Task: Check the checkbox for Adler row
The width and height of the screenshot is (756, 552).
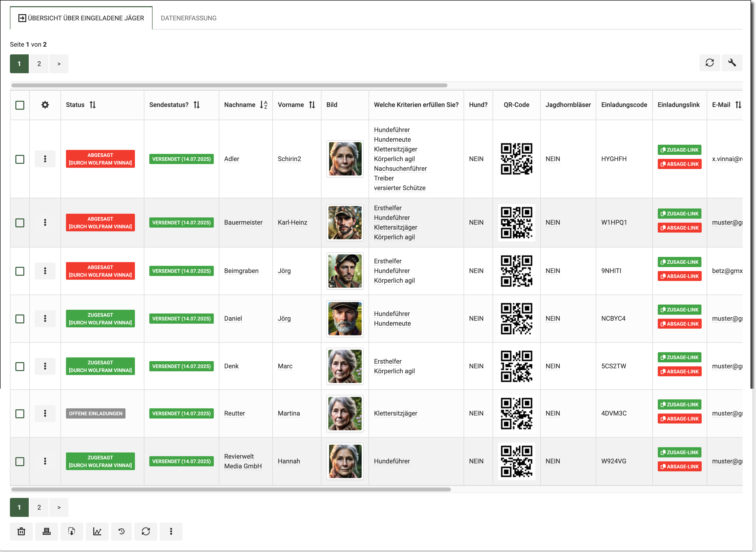Action: (x=20, y=159)
